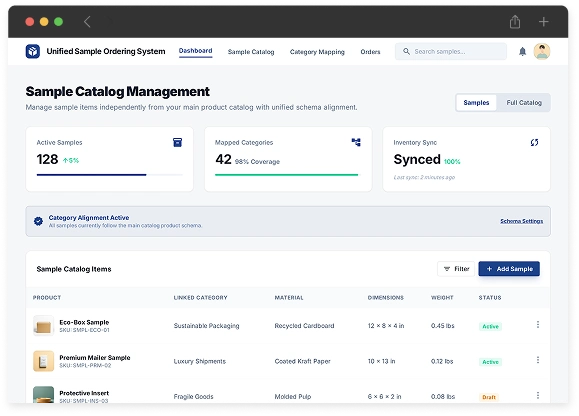Sort by the PRODUCT column header

pos(47,298)
